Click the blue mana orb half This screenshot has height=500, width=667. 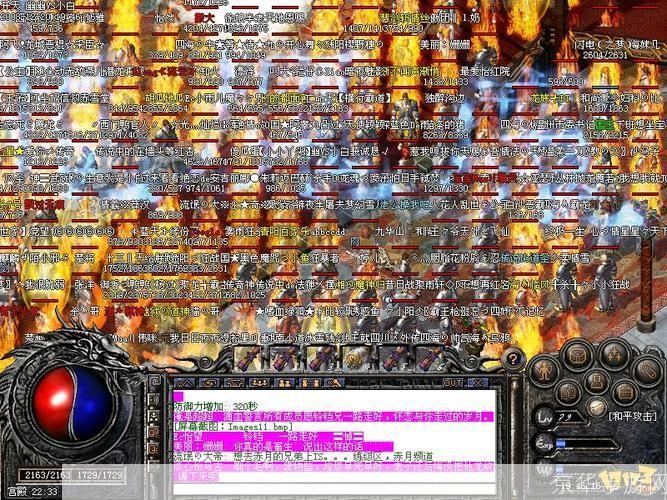click(x=94, y=403)
